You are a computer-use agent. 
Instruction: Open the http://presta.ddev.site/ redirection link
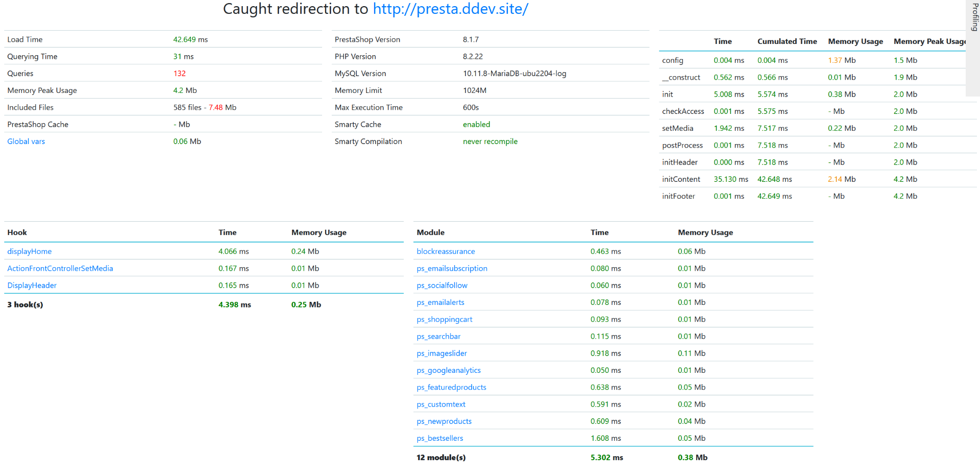450,9
